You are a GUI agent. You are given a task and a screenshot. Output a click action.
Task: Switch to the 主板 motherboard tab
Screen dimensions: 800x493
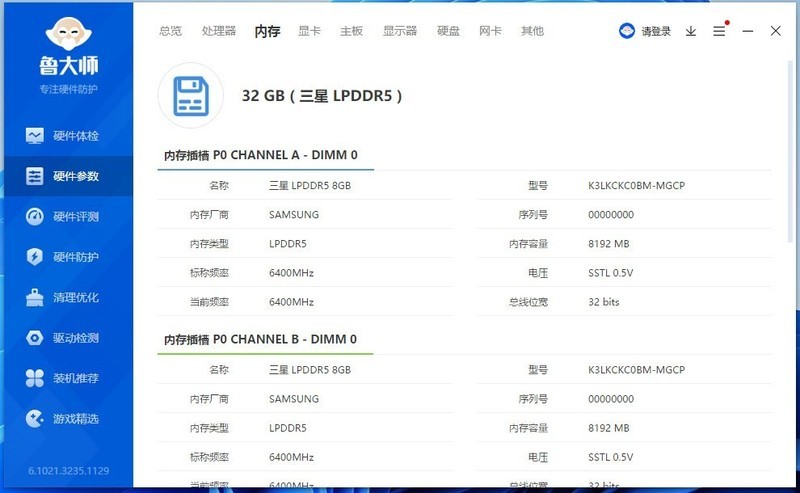351,31
